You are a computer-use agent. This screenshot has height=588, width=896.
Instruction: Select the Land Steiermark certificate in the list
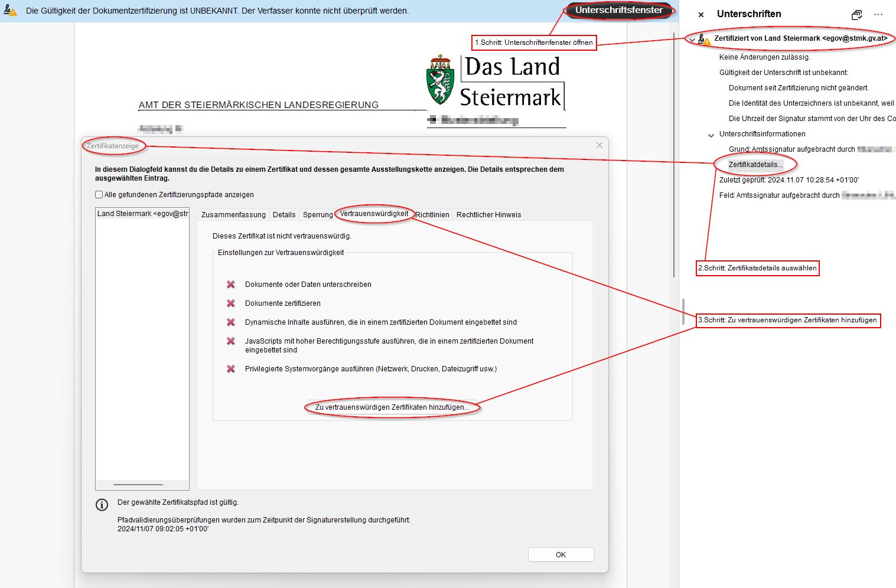[142, 214]
